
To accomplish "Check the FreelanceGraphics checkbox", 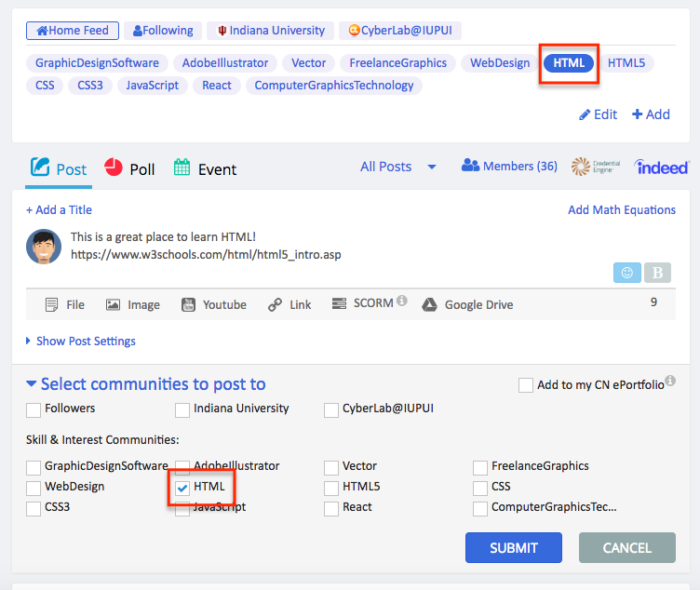I will [480, 468].
